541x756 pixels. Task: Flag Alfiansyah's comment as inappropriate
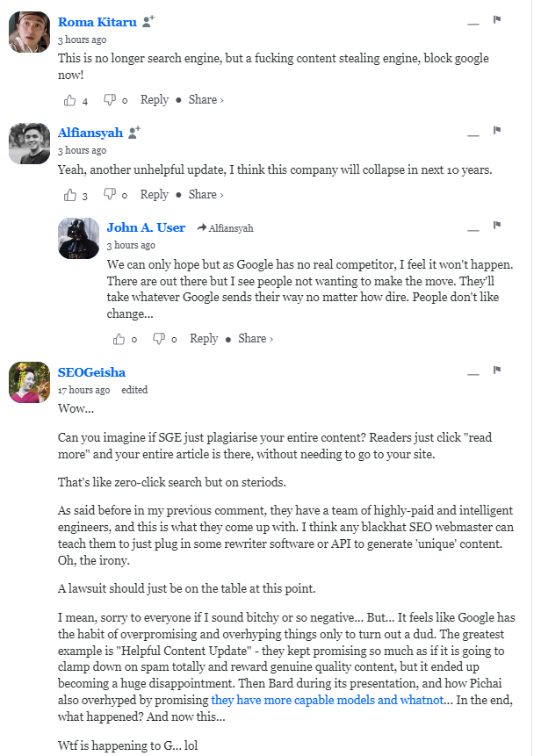click(496, 132)
